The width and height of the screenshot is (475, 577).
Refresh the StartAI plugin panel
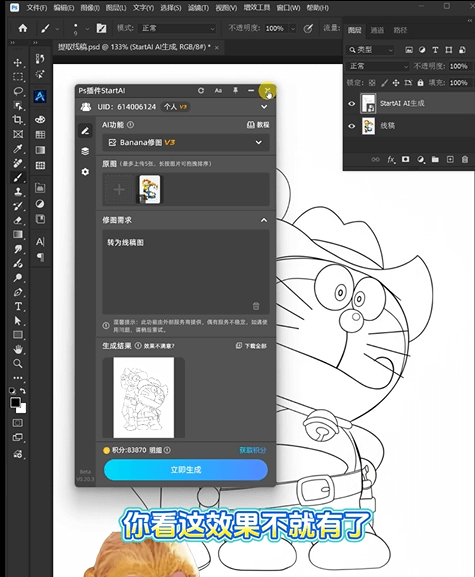201,91
